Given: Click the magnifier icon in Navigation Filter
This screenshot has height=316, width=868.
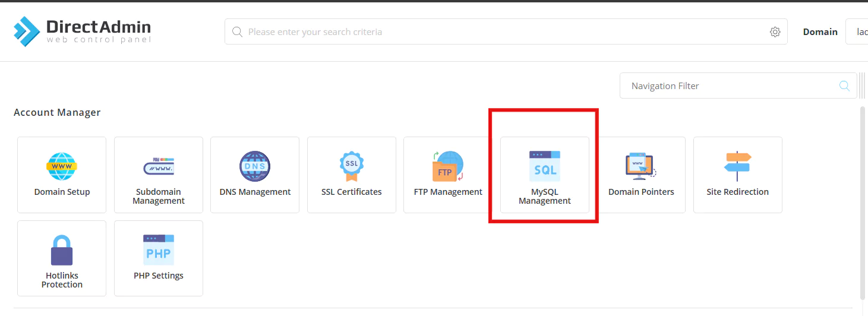Looking at the screenshot, I should pos(844,86).
